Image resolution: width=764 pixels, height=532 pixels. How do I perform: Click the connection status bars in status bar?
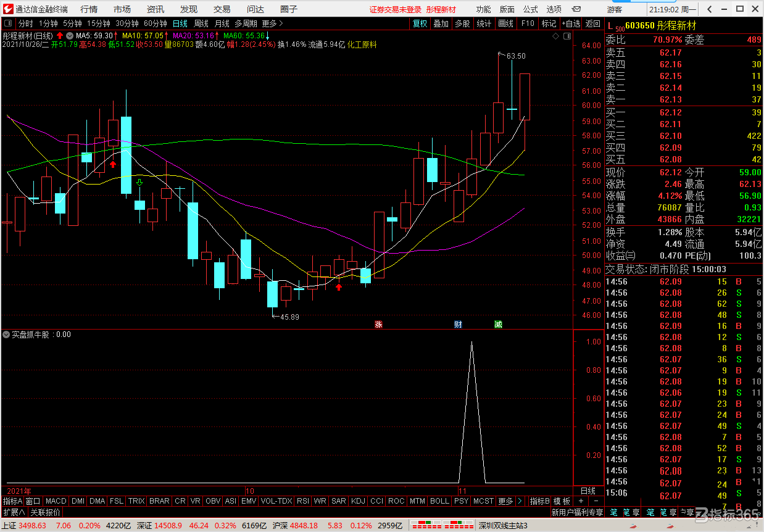coord(443,526)
